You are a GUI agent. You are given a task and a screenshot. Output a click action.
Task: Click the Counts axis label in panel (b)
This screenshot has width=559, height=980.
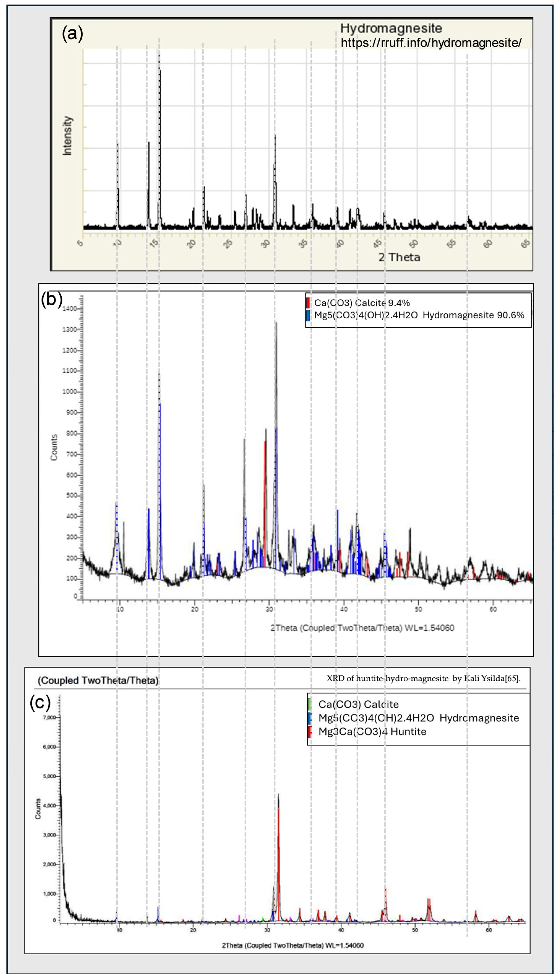pyautogui.click(x=54, y=447)
